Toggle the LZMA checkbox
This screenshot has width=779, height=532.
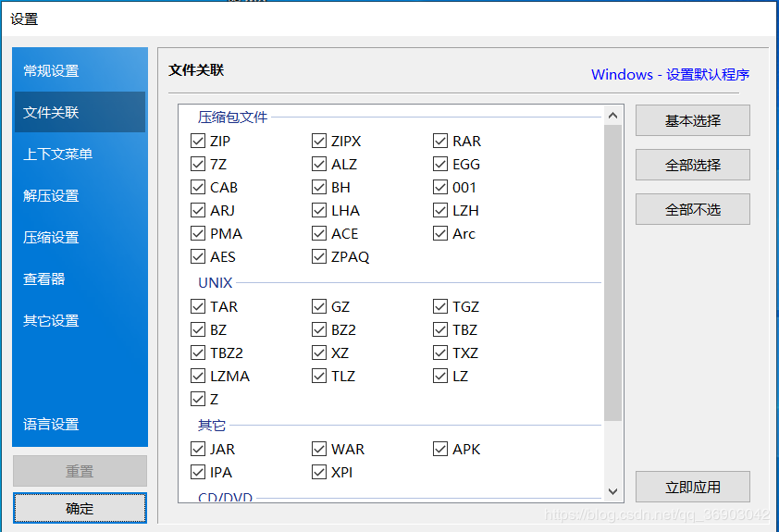click(x=198, y=376)
